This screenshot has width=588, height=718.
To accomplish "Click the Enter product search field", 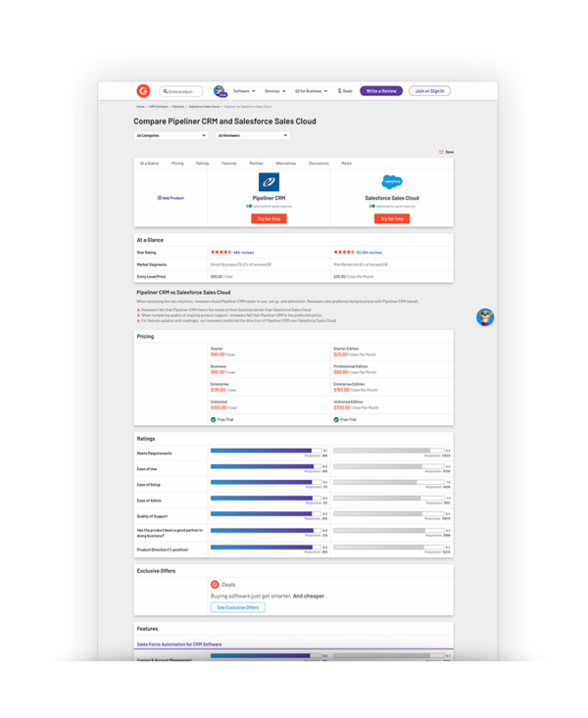I will (x=180, y=91).
